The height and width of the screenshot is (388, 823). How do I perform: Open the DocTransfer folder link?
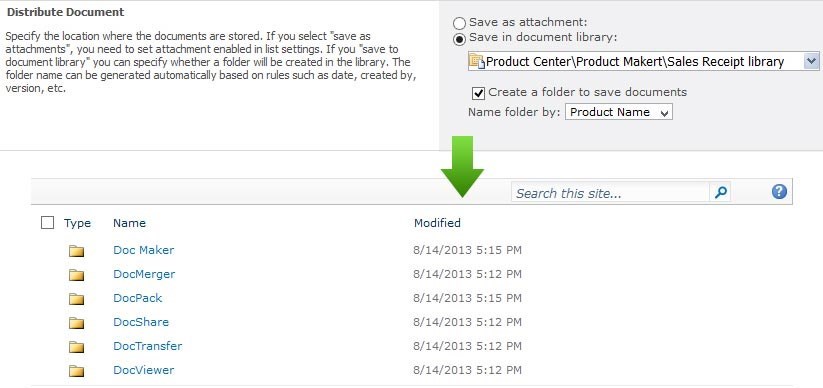[147, 346]
